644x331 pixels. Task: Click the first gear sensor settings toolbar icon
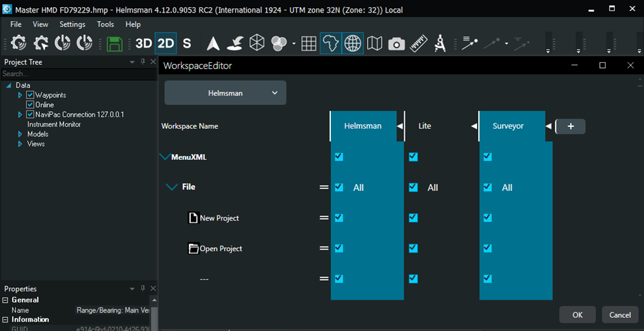click(x=18, y=43)
